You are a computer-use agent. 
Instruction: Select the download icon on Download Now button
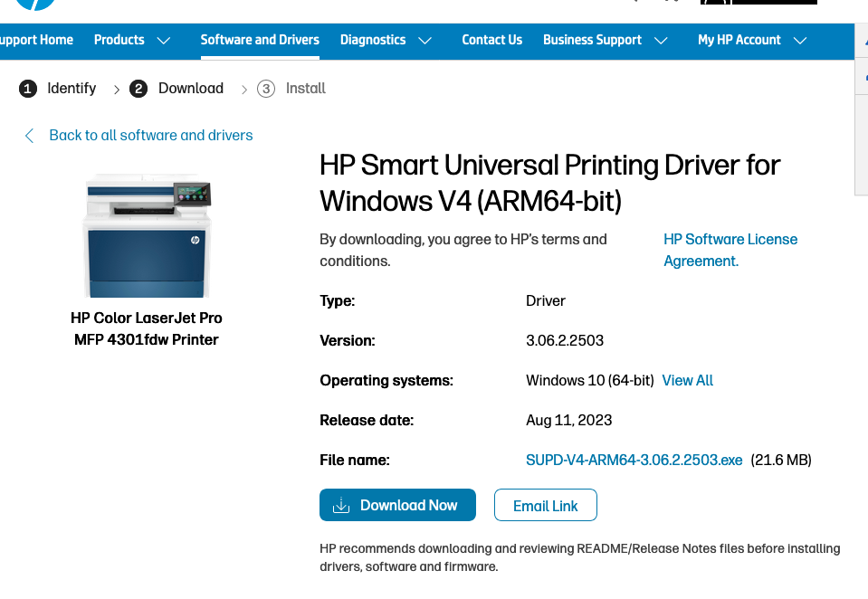341,505
